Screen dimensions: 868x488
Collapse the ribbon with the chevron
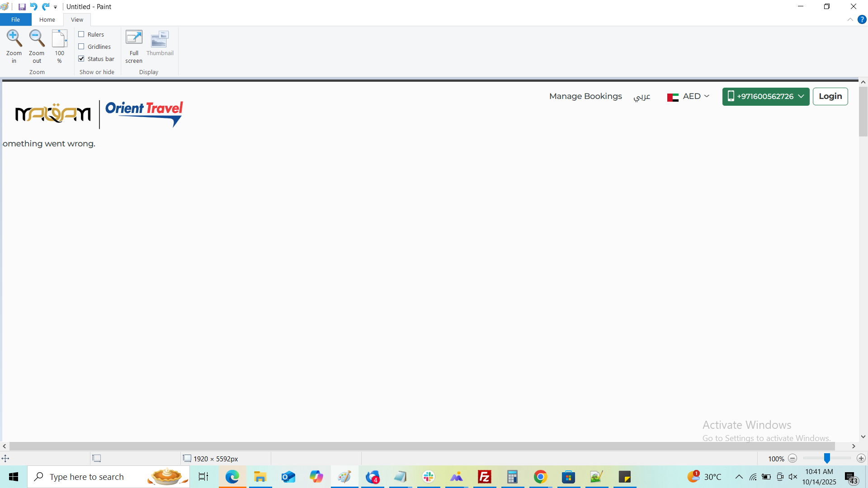[x=850, y=19]
